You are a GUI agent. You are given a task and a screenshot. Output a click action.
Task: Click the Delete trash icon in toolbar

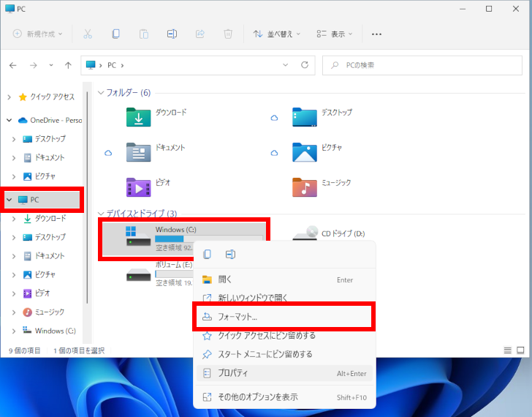coord(228,34)
